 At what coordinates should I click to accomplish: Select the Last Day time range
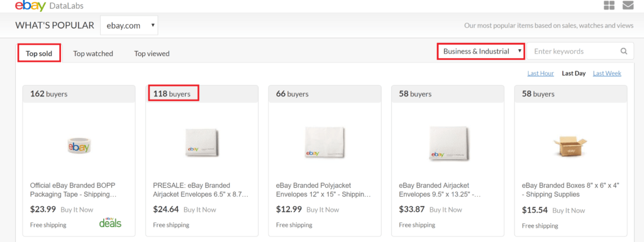[574, 73]
